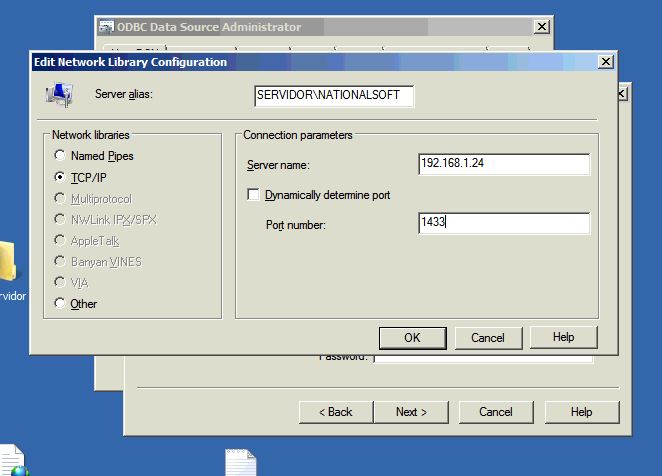Open the folder icon on the desktop
662x476 pixels.
point(7,261)
